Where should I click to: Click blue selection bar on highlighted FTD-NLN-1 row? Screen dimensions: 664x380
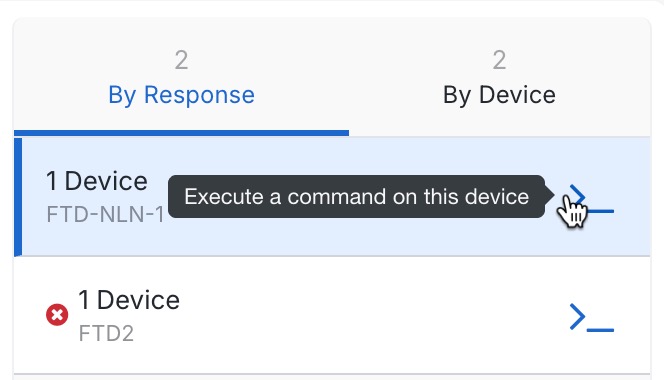click(18, 197)
